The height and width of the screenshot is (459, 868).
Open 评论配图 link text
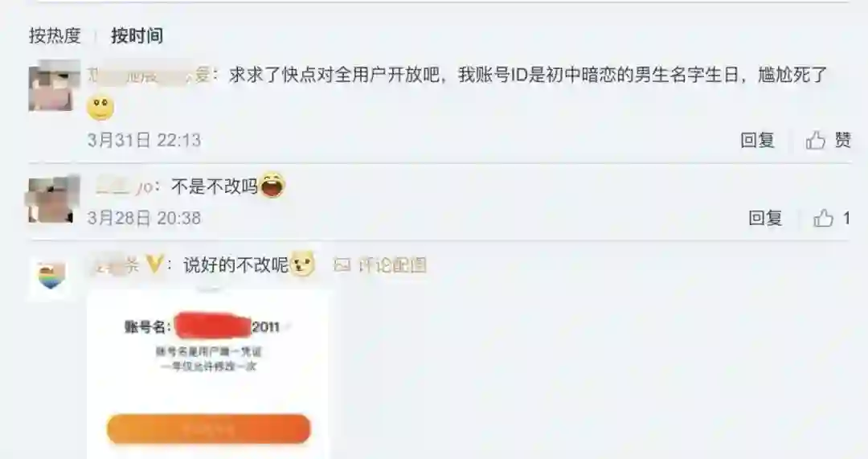point(392,265)
